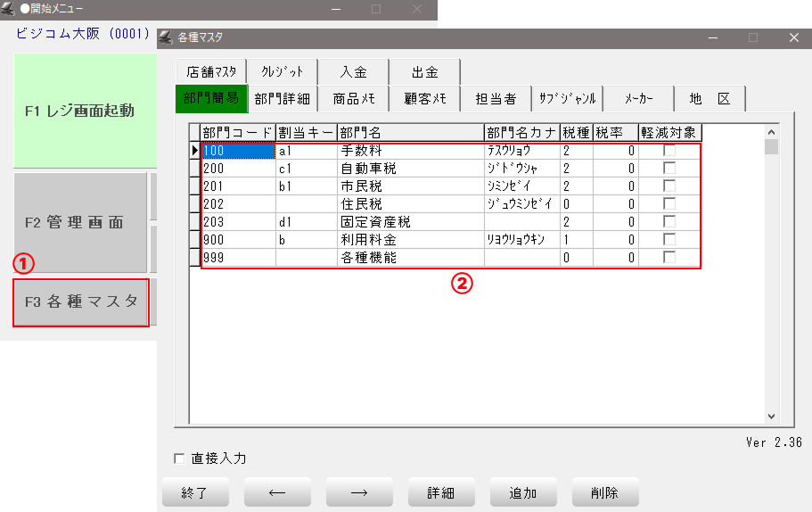Launch F1 レジ画面起動
This screenshot has width=812, height=512.
(79, 111)
